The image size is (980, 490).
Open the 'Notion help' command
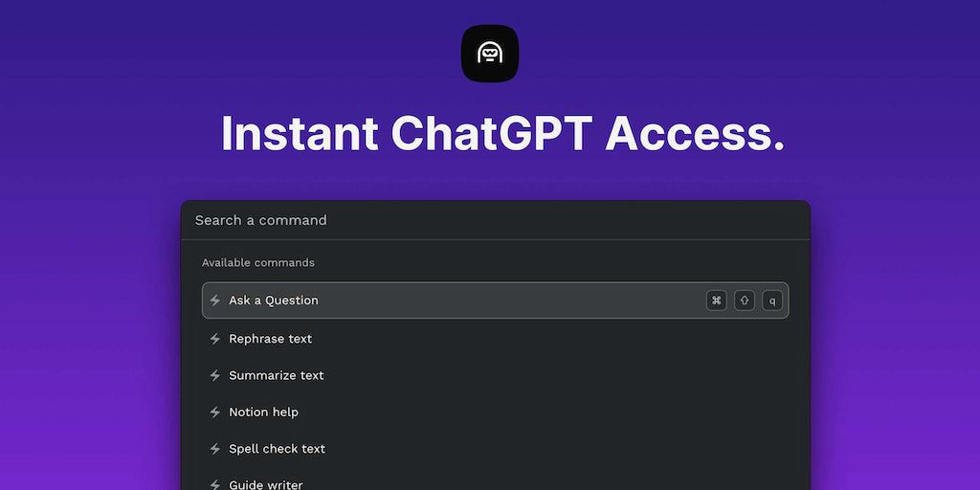click(264, 412)
